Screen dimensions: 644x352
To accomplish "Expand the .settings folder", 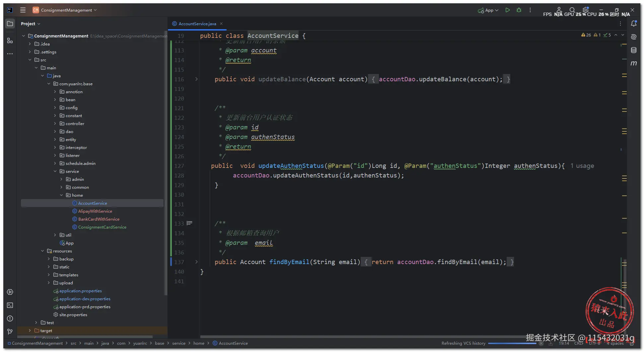I will tap(30, 52).
